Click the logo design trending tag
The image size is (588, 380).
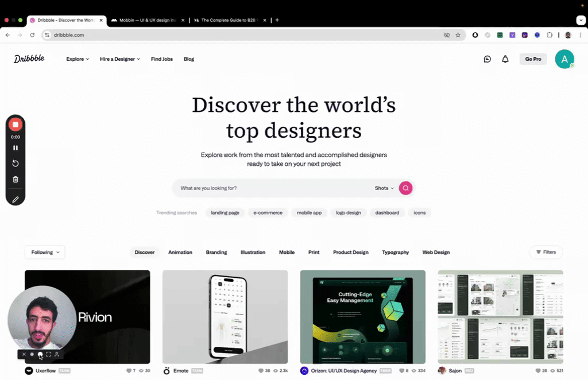(349, 212)
